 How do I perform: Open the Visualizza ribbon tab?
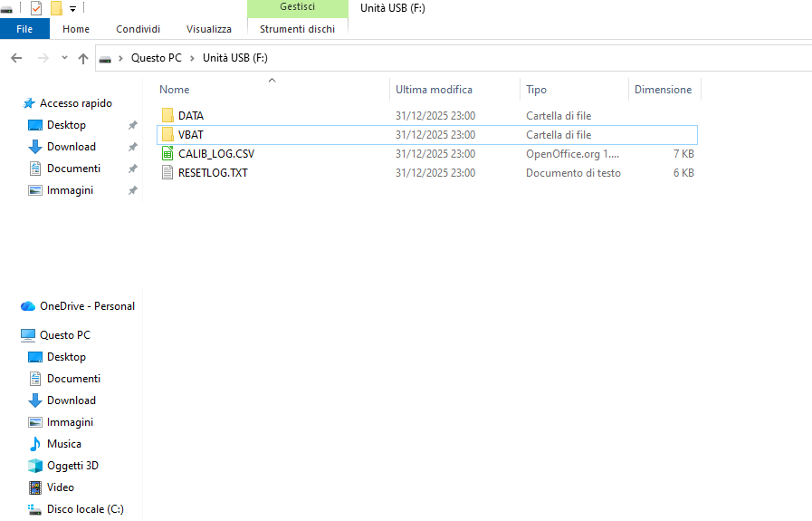(x=209, y=29)
